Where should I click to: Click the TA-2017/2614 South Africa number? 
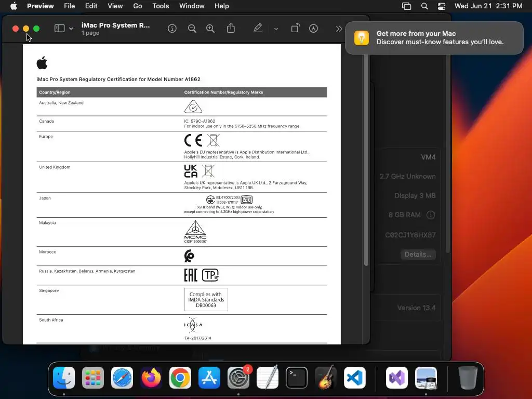[197, 338]
